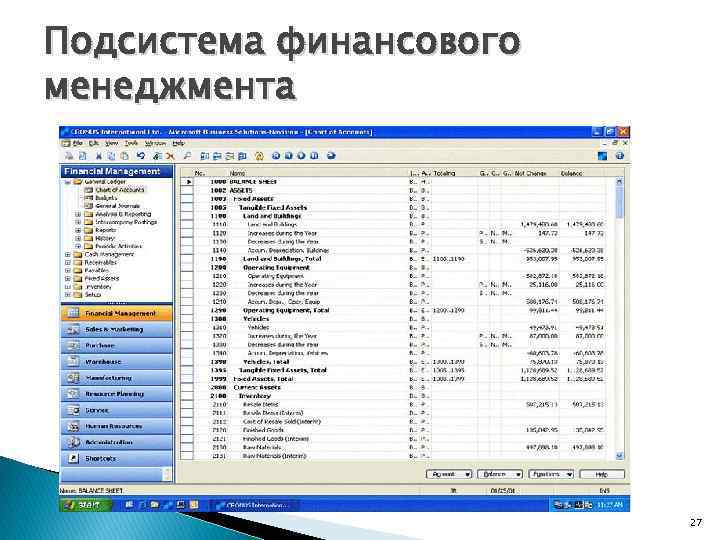Click the General Journals tree item icon
This screenshot has height=540, width=720.
click(89, 206)
